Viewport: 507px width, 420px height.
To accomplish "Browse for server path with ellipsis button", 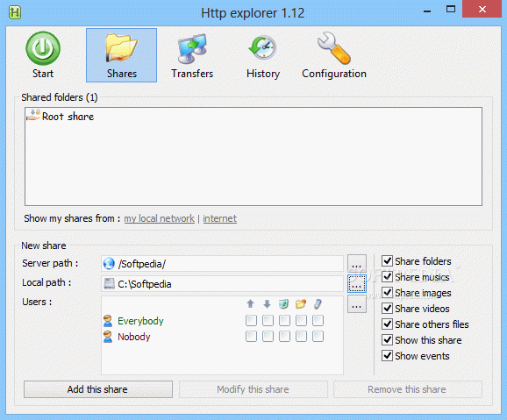I will point(357,264).
